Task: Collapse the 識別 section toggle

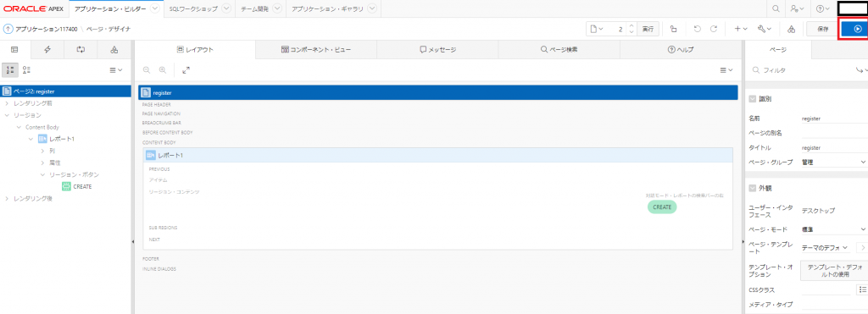Action: (x=753, y=99)
